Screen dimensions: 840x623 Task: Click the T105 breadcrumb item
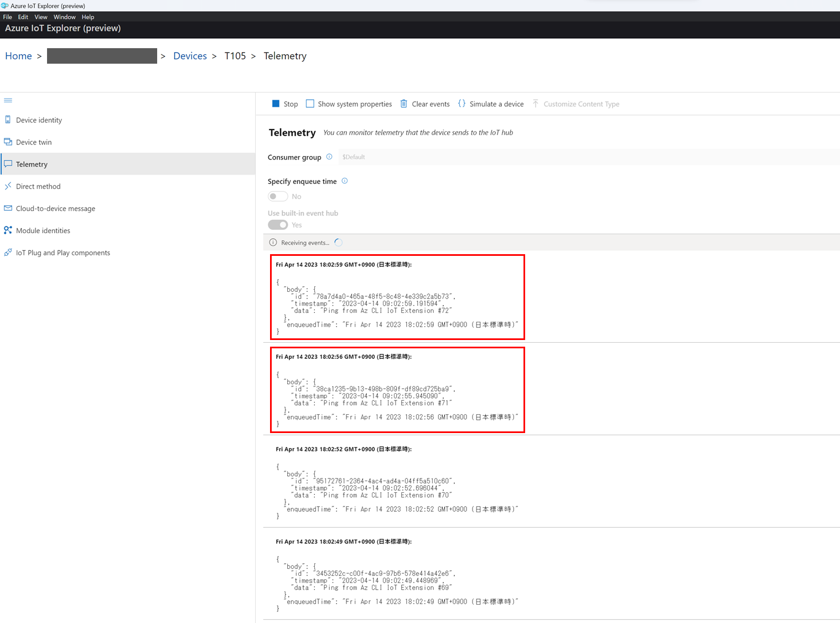[235, 56]
